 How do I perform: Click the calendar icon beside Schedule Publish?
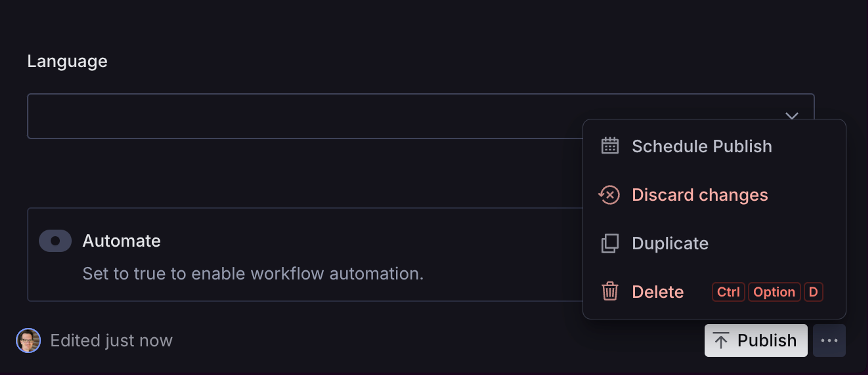click(610, 146)
